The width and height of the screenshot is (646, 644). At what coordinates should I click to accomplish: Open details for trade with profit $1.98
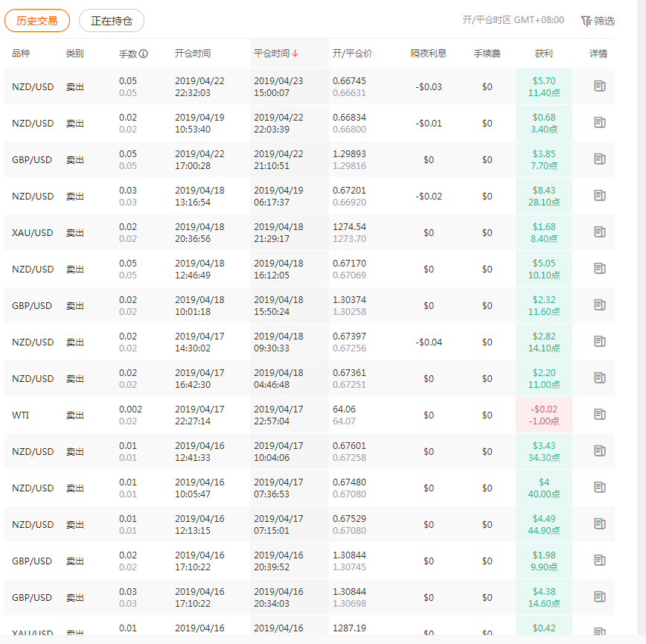click(599, 561)
